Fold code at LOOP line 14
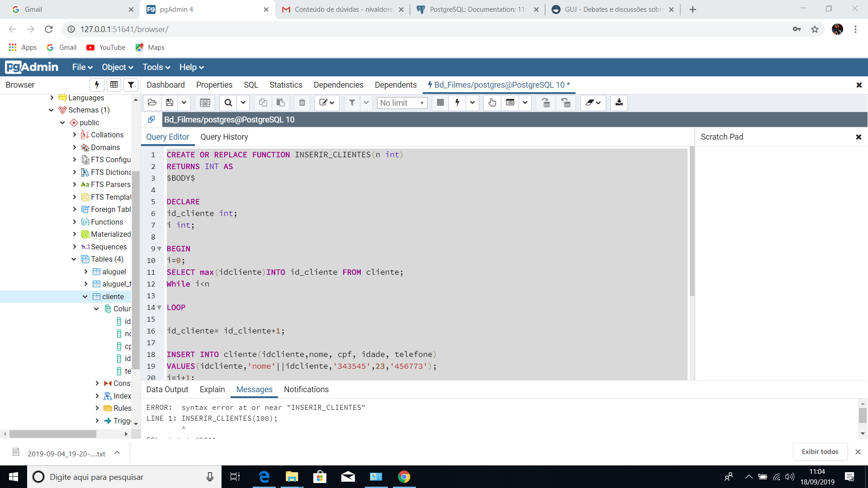Screen dimensions: 868x488 tap(159, 308)
